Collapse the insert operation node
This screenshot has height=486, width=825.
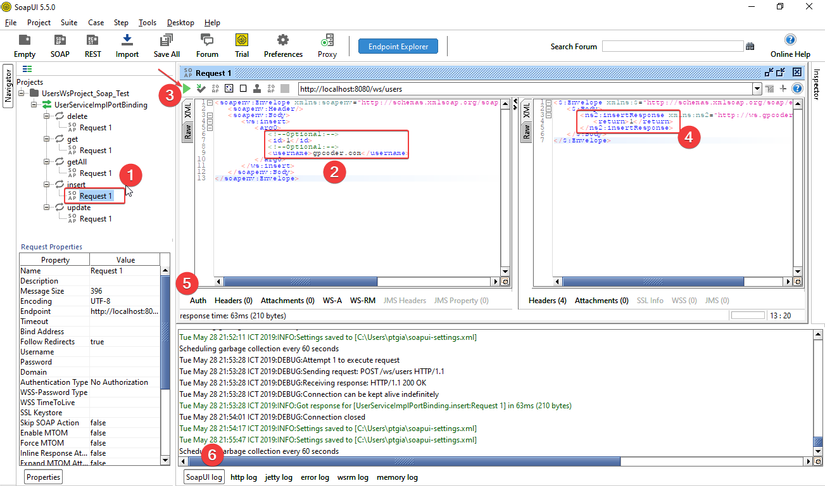(47, 185)
